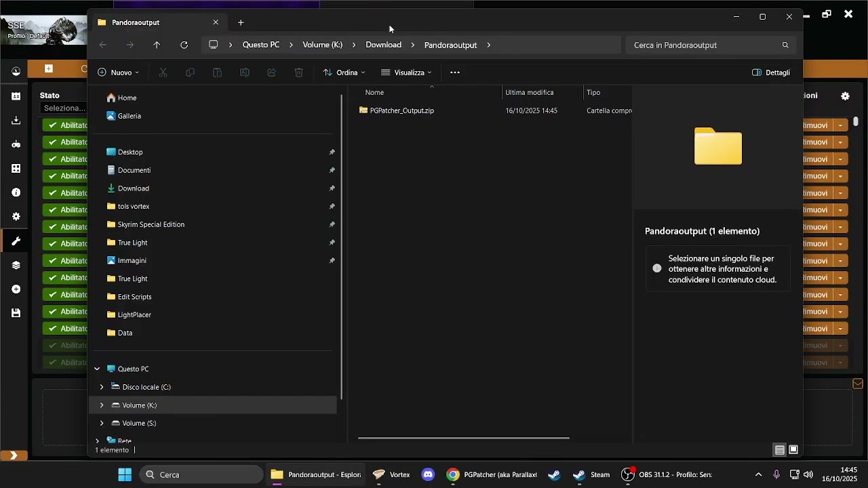Click Vortex mod list vertical scrollbar
The image size is (868, 488).
[x=856, y=121]
